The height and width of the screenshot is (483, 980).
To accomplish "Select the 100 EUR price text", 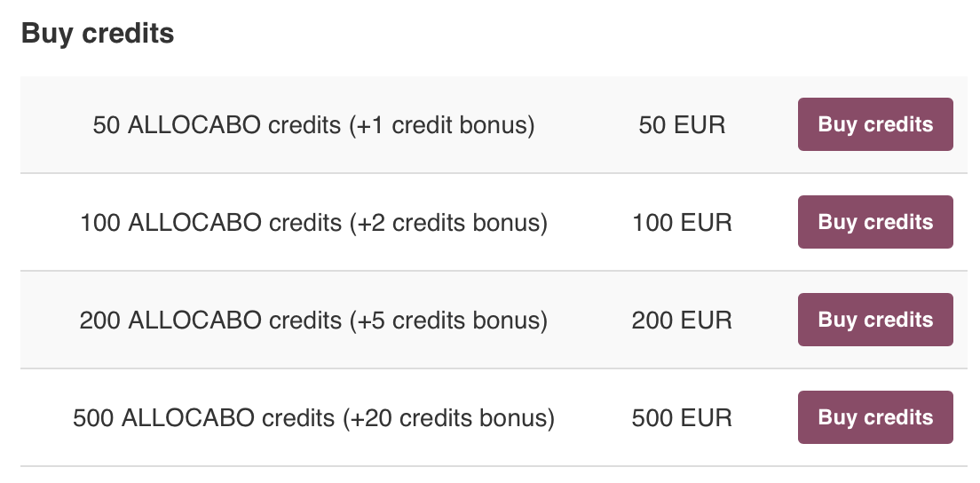I will (x=682, y=223).
